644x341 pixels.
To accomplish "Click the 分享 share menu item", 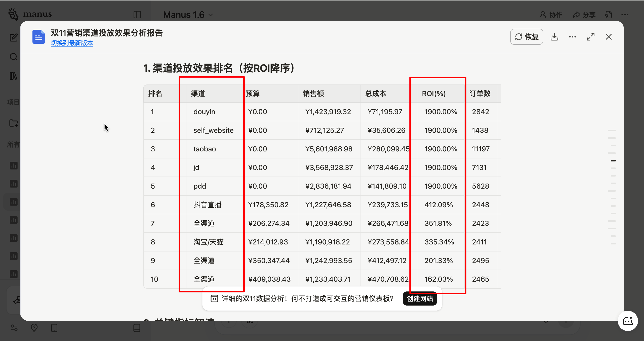I will tap(584, 15).
